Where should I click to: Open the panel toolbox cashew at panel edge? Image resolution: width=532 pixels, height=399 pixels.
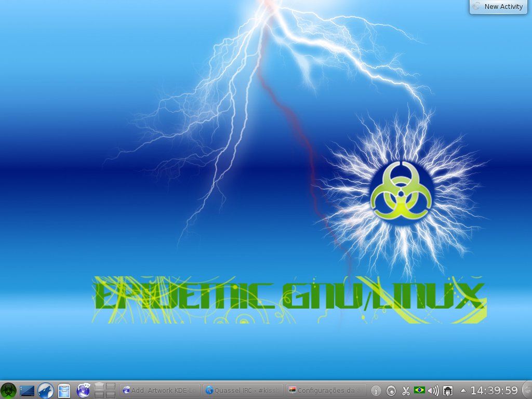[527, 391]
